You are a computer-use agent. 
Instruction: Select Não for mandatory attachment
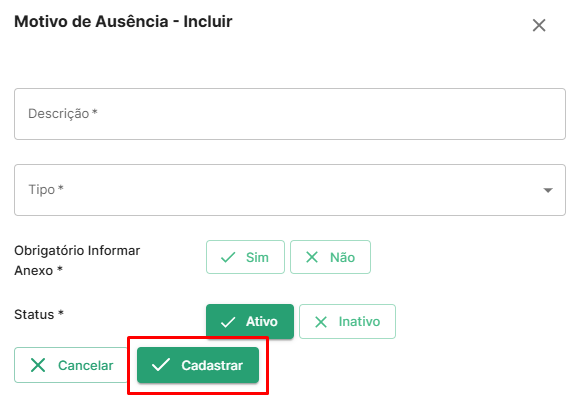330,257
